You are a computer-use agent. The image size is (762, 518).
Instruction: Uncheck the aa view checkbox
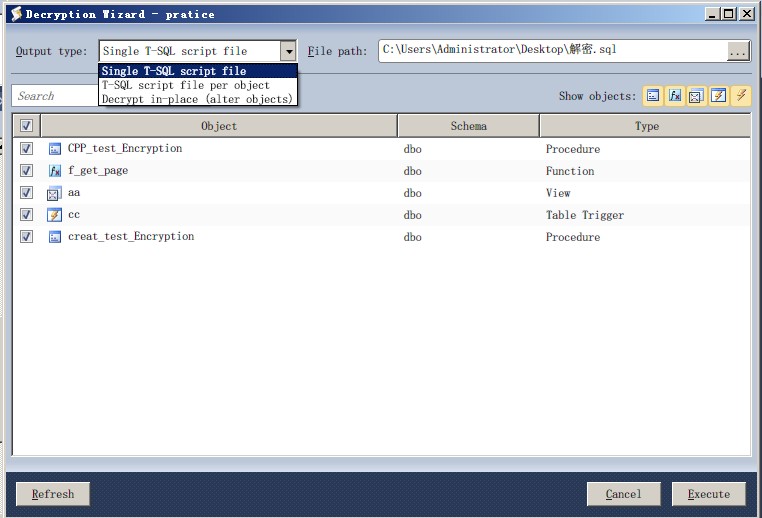(26, 192)
